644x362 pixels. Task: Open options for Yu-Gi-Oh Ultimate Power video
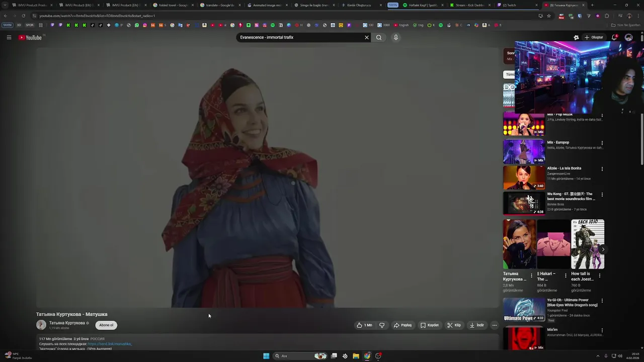point(602,301)
